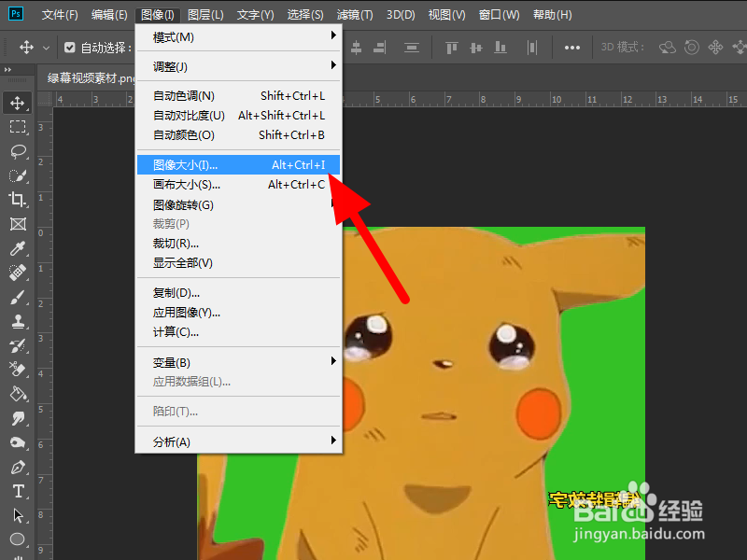Image resolution: width=747 pixels, height=560 pixels.
Task: Click align top edges icon
Action: (451, 48)
